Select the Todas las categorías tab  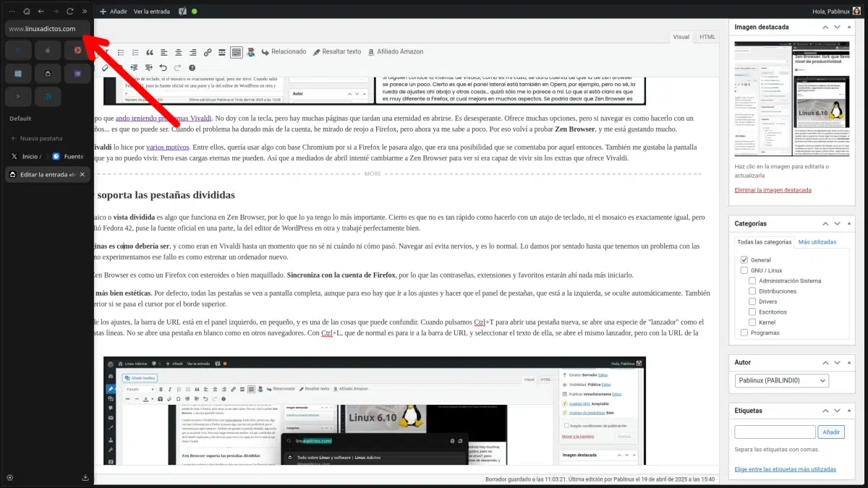coord(764,242)
